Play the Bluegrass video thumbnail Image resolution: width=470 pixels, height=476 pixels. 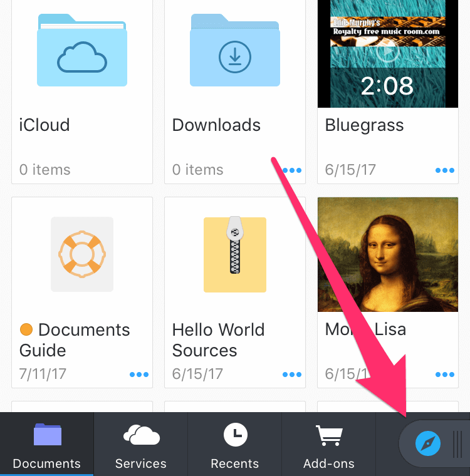point(388,53)
